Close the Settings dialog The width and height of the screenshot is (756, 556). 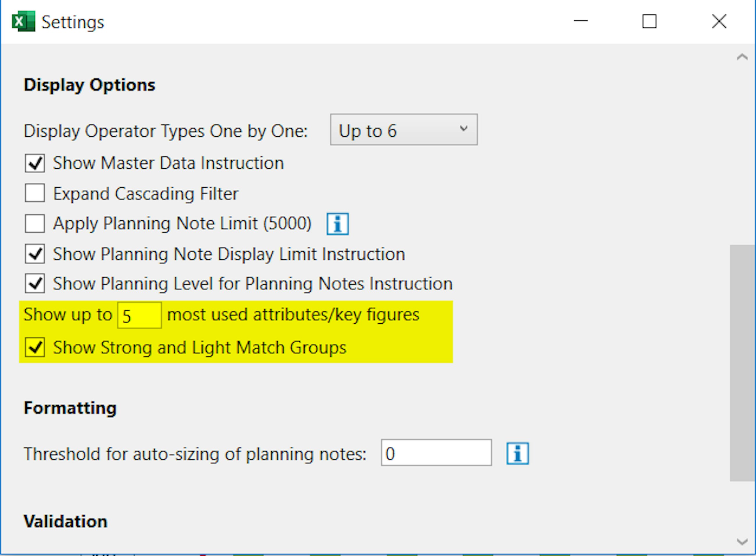point(718,21)
